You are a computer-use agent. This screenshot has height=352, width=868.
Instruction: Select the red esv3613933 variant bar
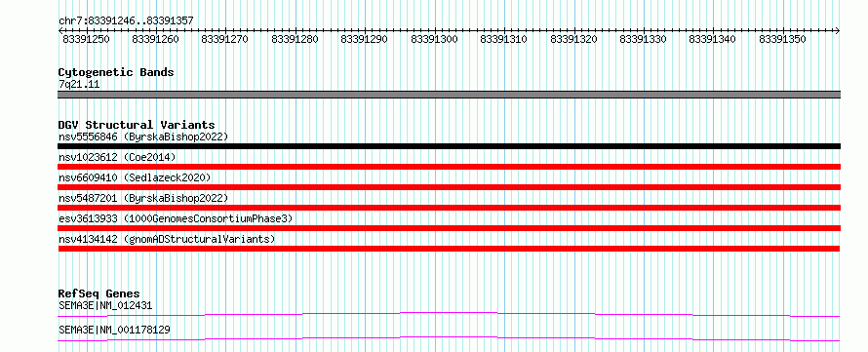pyautogui.click(x=449, y=228)
